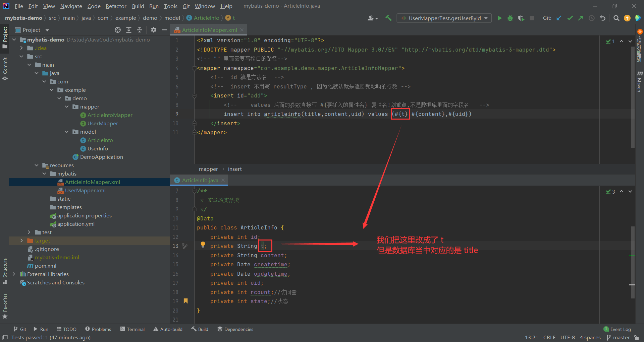Close the ArticleInfo.java tab
The width and height of the screenshot is (644, 342).
pos(223,180)
